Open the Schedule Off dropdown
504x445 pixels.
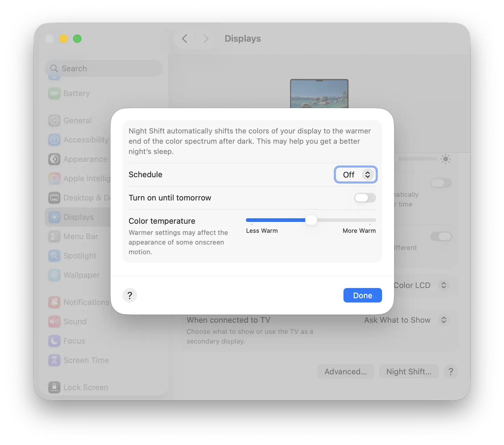356,174
